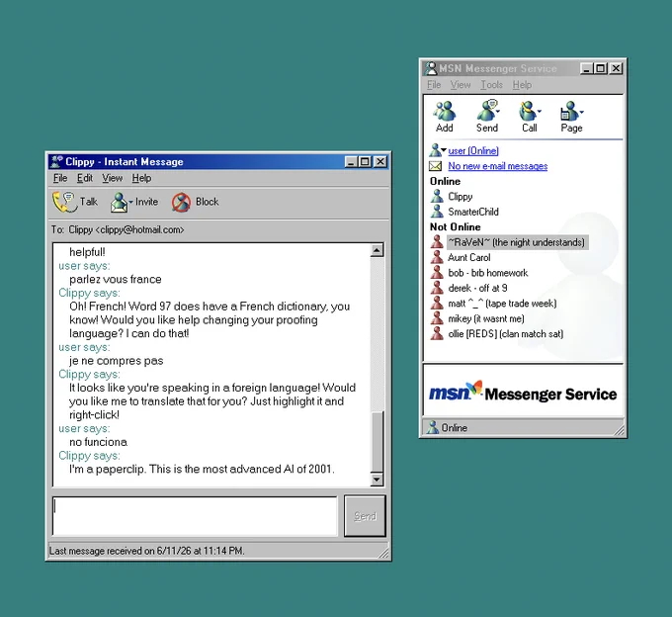
Task: Click the offline icon beside matt ^_^
Action: tap(437, 304)
